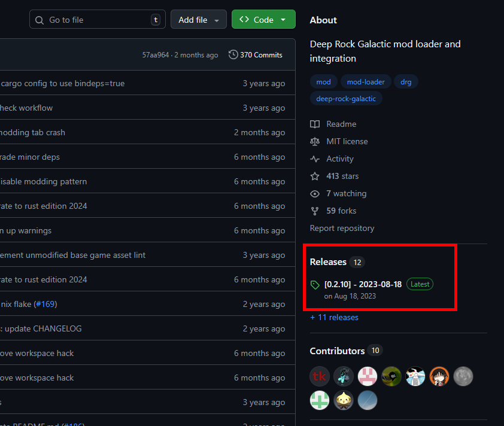Show the + 11 releases link
Viewport: 504px width, 426px height.
tap(334, 318)
